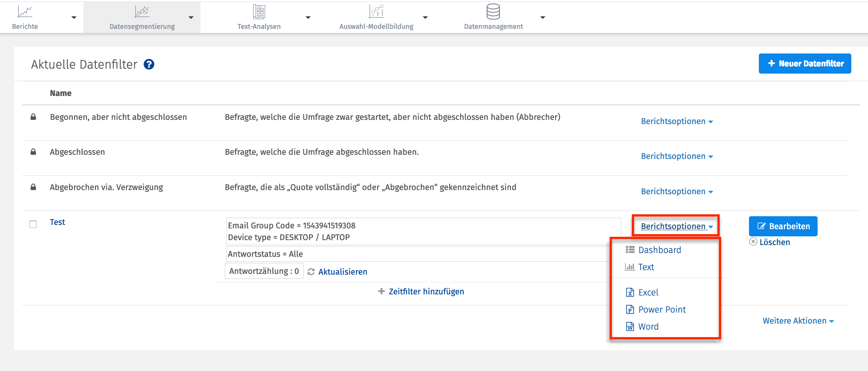
Task: Choose Word export option
Action: pos(648,327)
